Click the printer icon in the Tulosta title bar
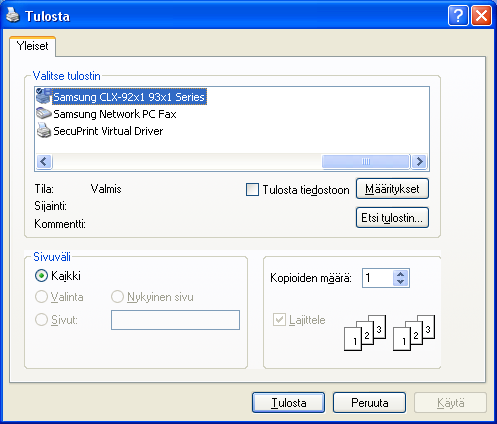 click(13, 15)
